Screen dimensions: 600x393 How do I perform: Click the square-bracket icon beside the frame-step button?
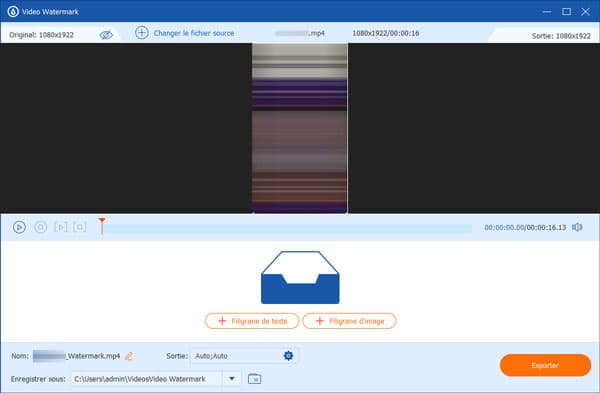pyautogui.click(x=80, y=227)
